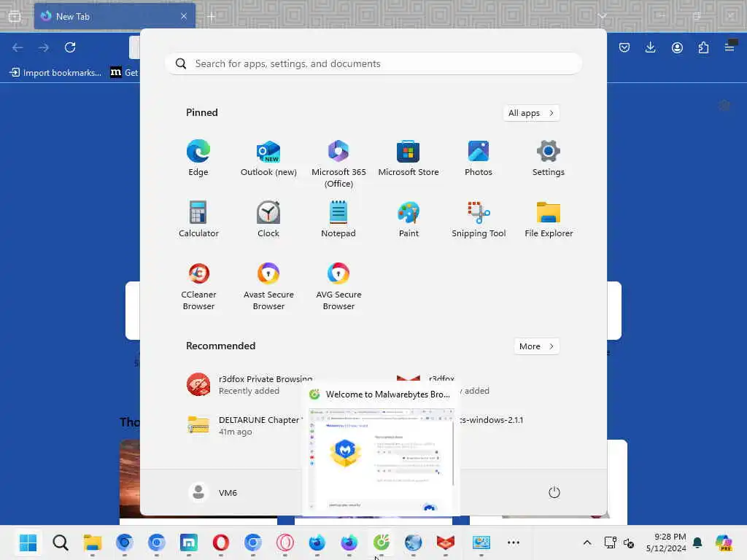Viewport: 747px width, 560px height.
Task: Open the 'Get' bookmark with m icon
Action: [124, 72]
